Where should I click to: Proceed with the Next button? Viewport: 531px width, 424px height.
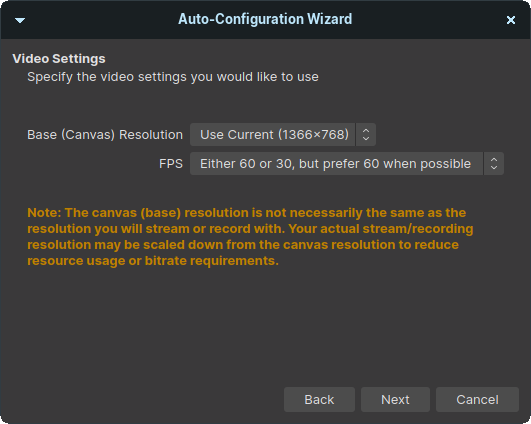tap(395, 400)
